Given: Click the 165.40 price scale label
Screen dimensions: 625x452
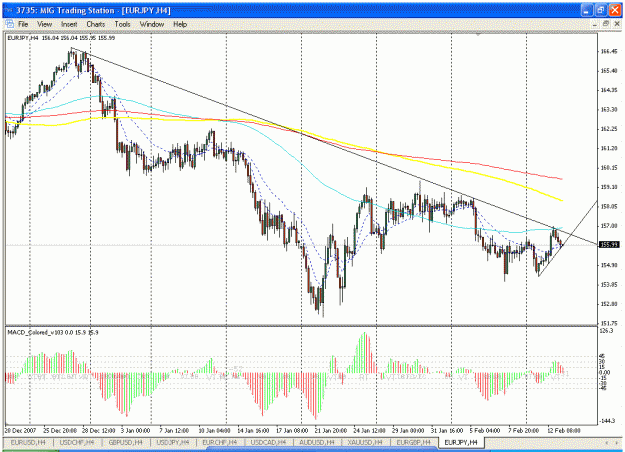Looking at the screenshot, I should click(x=609, y=71).
